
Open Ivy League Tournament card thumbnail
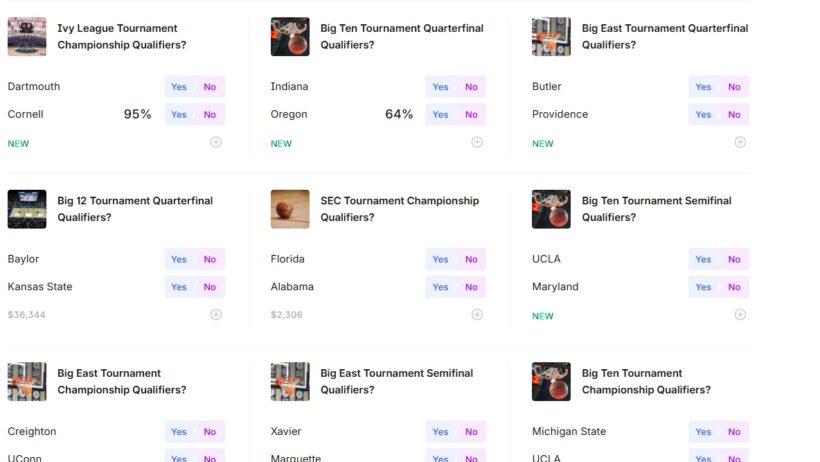(x=27, y=37)
